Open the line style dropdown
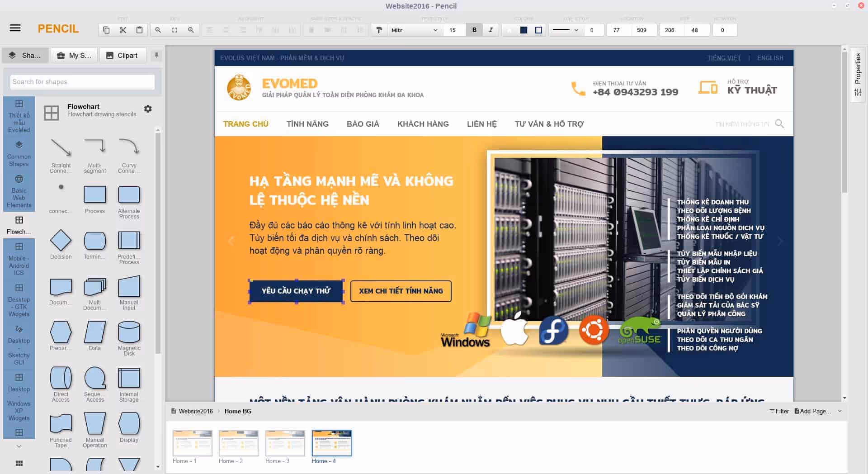This screenshot has width=868, height=474. (565, 30)
